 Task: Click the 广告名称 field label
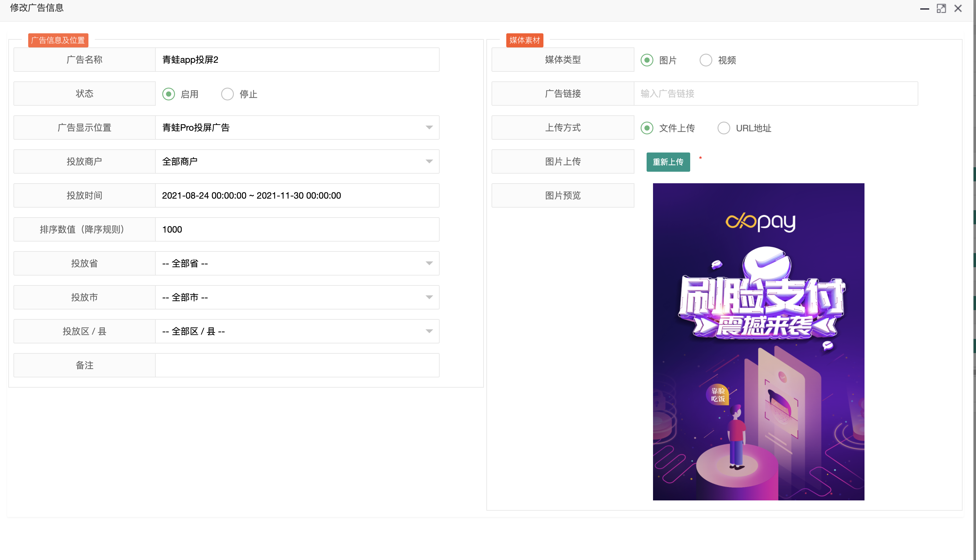85,60
